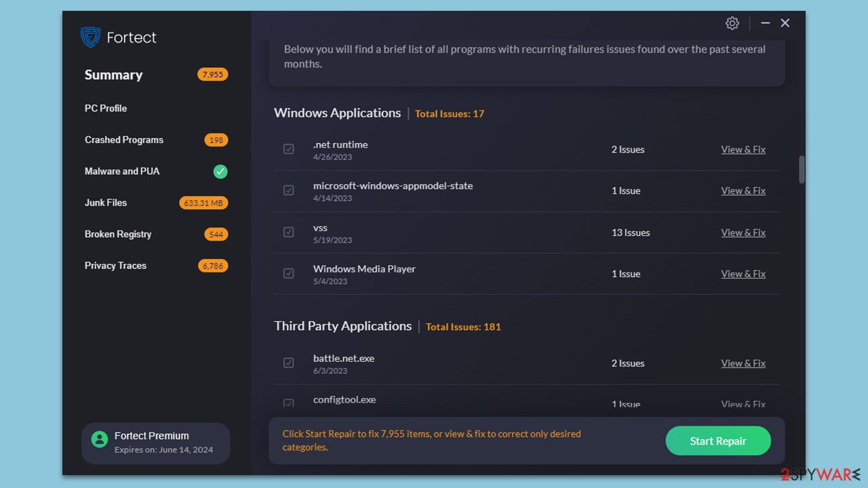The height and width of the screenshot is (488, 868).
Task: Click the 633.31 MB Junk Files badge
Action: click(x=203, y=203)
